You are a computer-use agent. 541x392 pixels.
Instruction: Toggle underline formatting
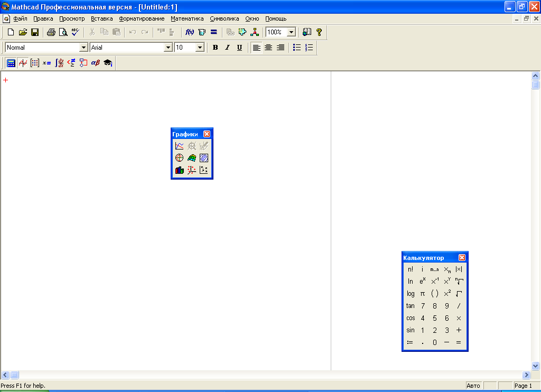[x=239, y=48]
